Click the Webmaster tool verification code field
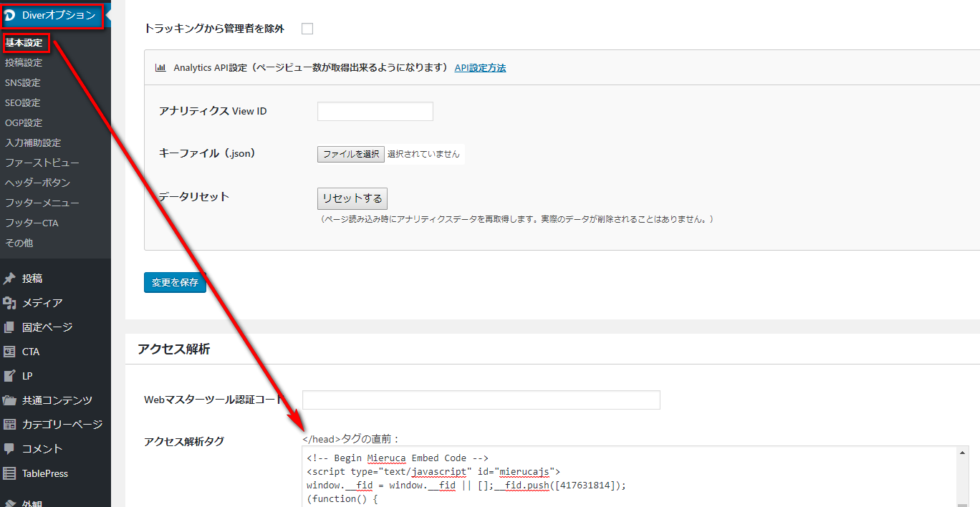980x507 pixels. [481, 400]
